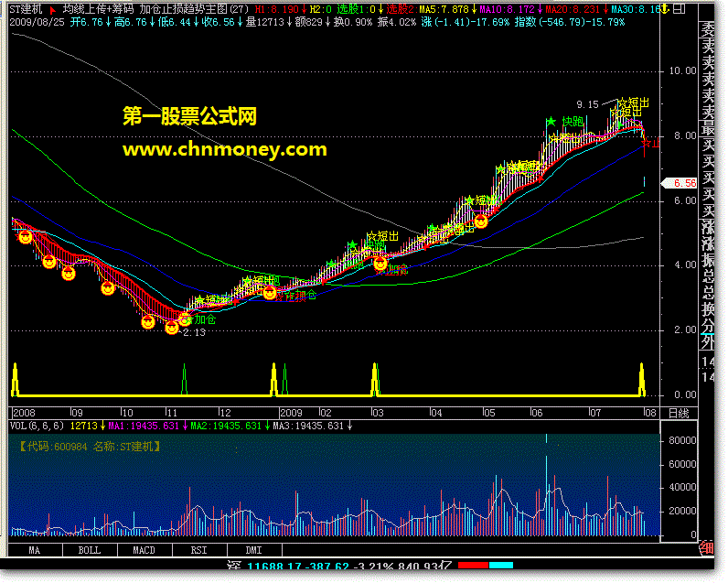
Task: Click the 低6.44 low price
Action: tap(174, 22)
